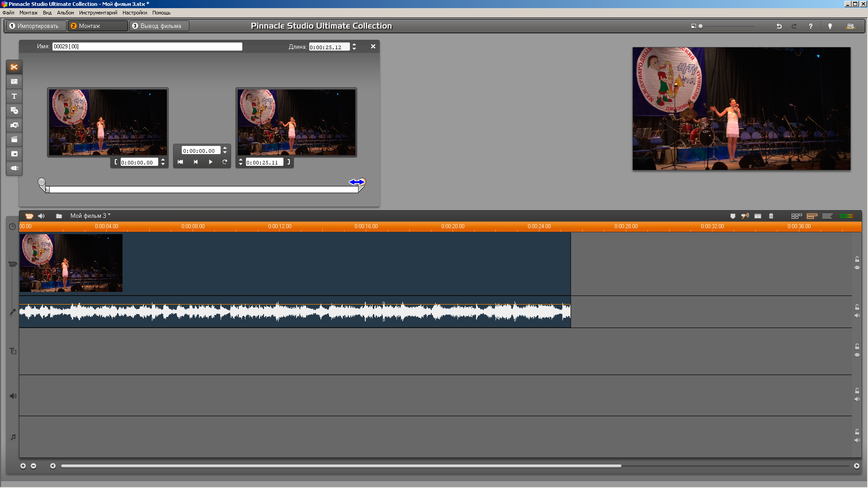Screen dimensions: 868x488
Task: Toggle lock on sound effects track
Action: pyautogui.click(x=857, y=391)
